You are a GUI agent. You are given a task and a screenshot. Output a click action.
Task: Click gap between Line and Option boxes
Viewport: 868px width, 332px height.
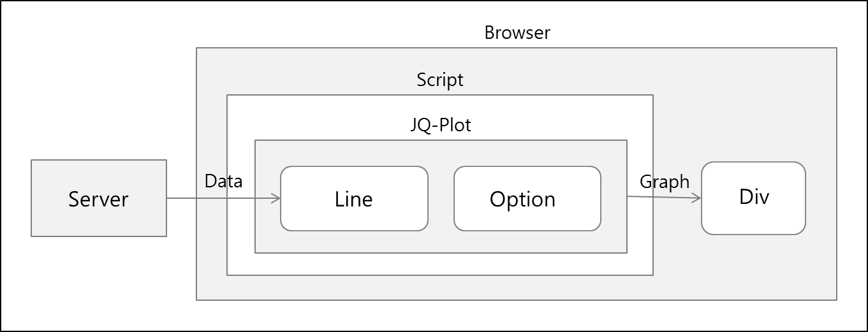(441, 198)
